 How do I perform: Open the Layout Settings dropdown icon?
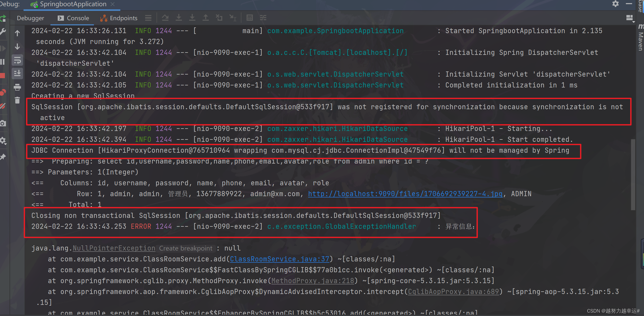click(630, 18)
